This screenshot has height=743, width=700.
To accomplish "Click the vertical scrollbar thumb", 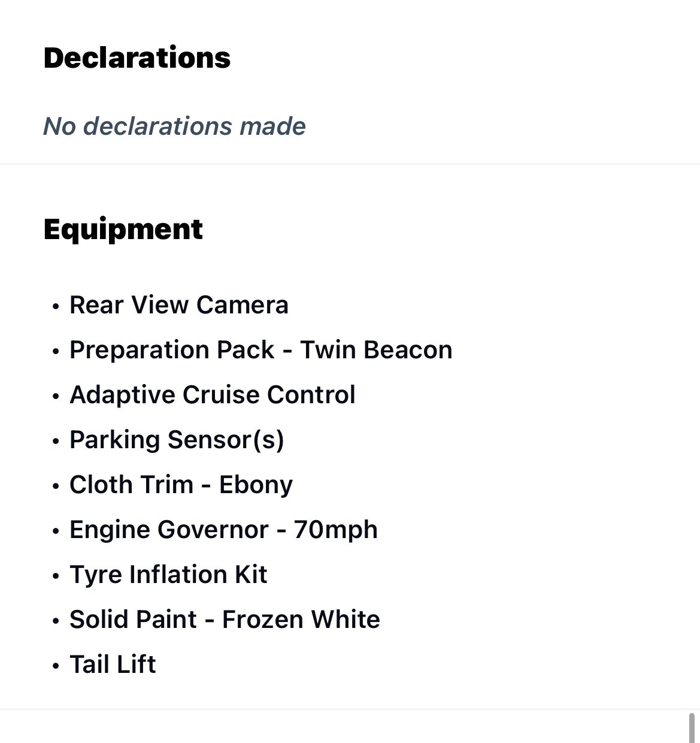I will [692, 727].
